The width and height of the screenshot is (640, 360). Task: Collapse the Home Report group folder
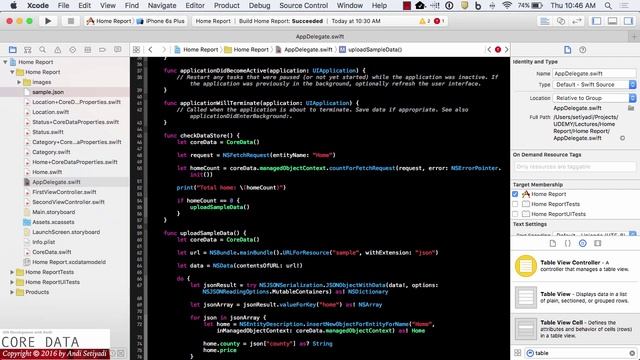click(12, 72)
